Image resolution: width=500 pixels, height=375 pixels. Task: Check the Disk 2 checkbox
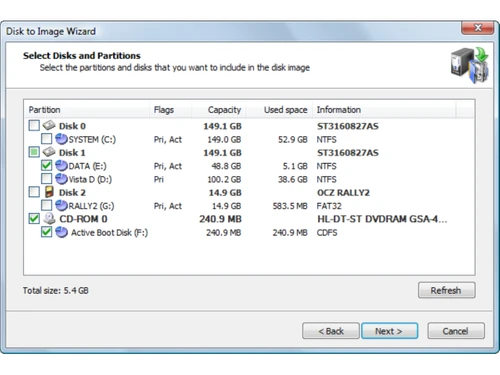34,192
